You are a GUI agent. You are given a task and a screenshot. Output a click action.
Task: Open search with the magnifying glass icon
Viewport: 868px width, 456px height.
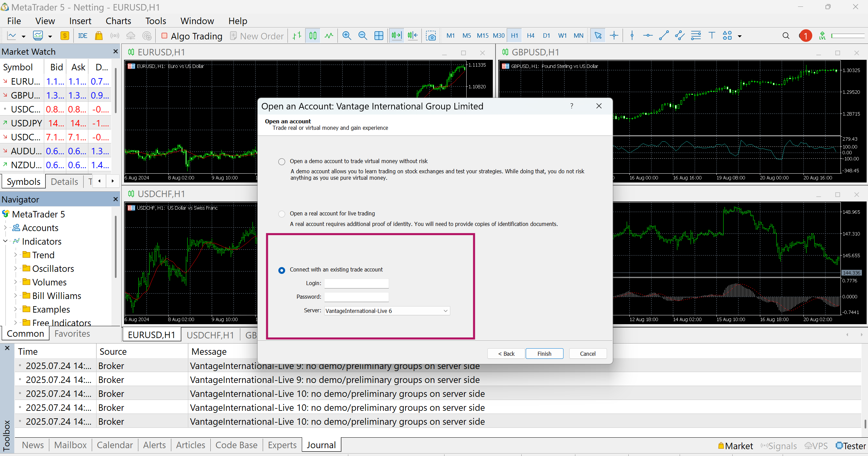click(786, 36)
